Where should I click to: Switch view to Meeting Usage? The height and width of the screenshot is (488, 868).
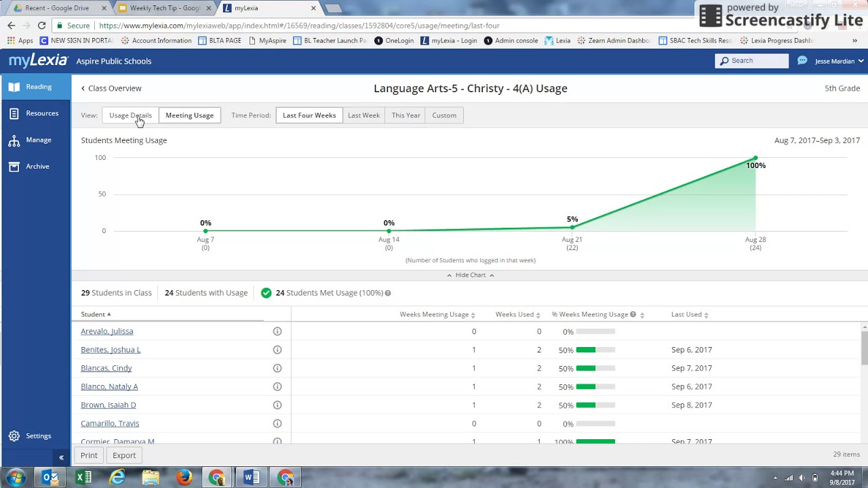click(189, 115)
